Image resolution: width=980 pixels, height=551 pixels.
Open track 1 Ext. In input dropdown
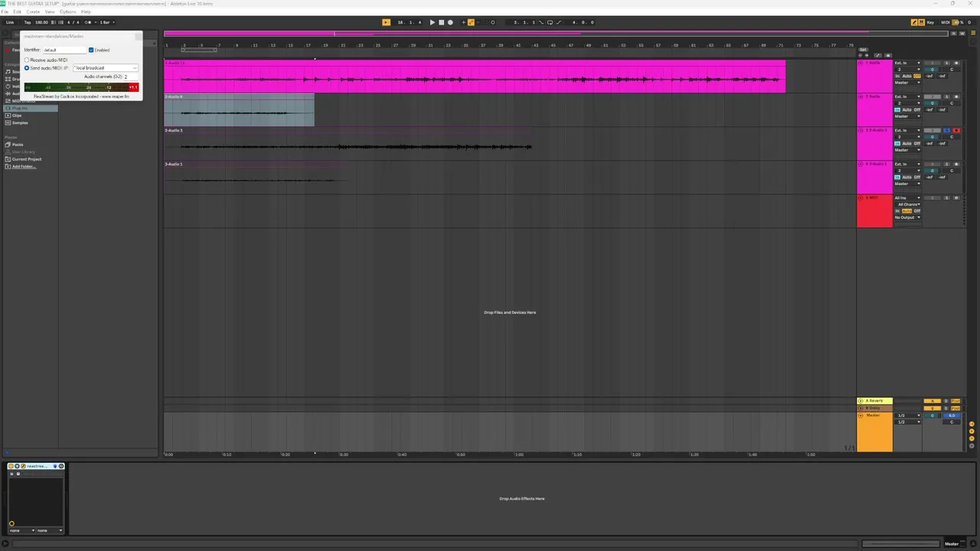pyautogui.click(x=907, y=63)
